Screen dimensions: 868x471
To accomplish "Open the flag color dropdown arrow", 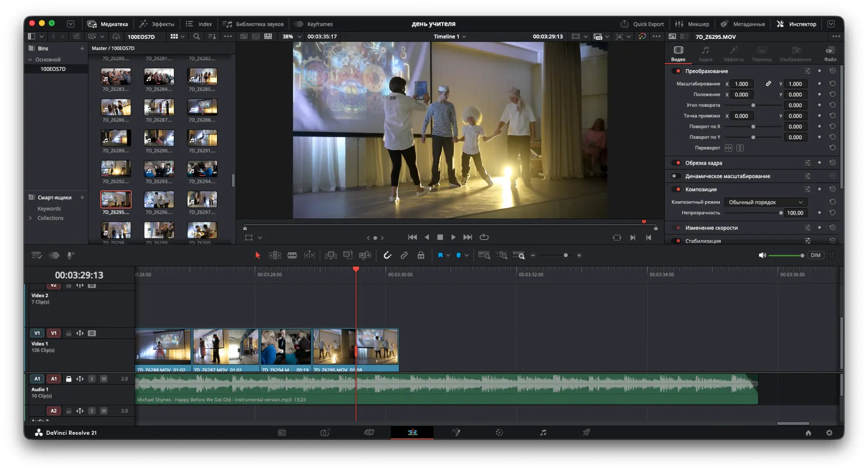I will pos(448,255).
